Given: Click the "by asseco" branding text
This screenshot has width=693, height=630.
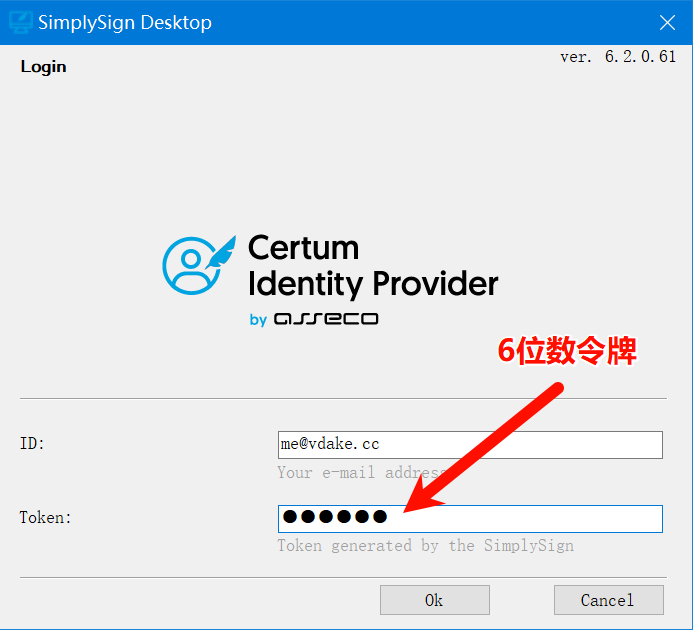Looking at the screenshot, I should (314, 319).
